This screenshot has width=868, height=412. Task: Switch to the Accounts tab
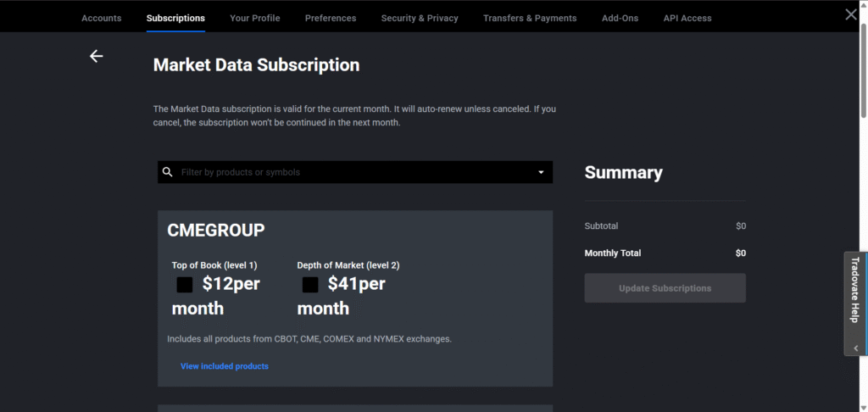pos(102,18)
